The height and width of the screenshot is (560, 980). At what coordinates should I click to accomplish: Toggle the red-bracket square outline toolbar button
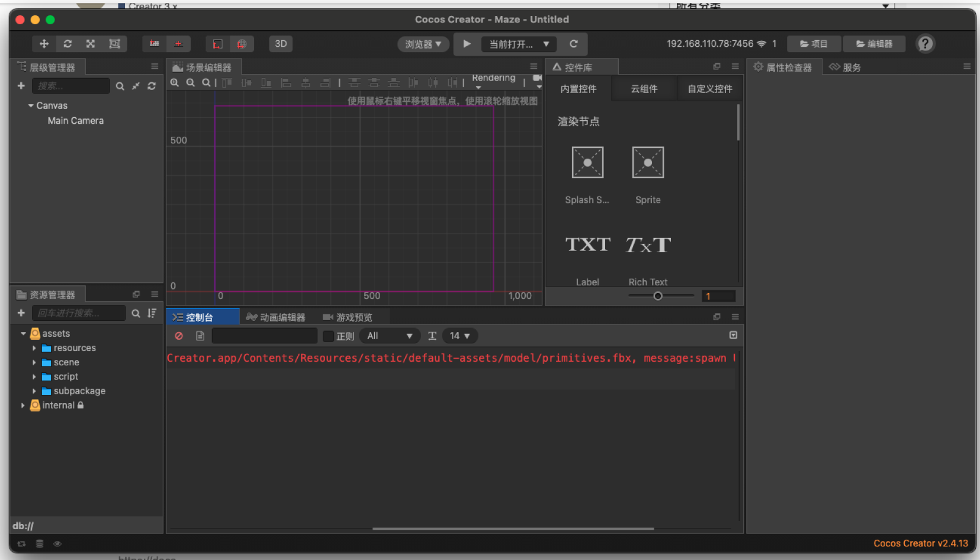point(218,44)
